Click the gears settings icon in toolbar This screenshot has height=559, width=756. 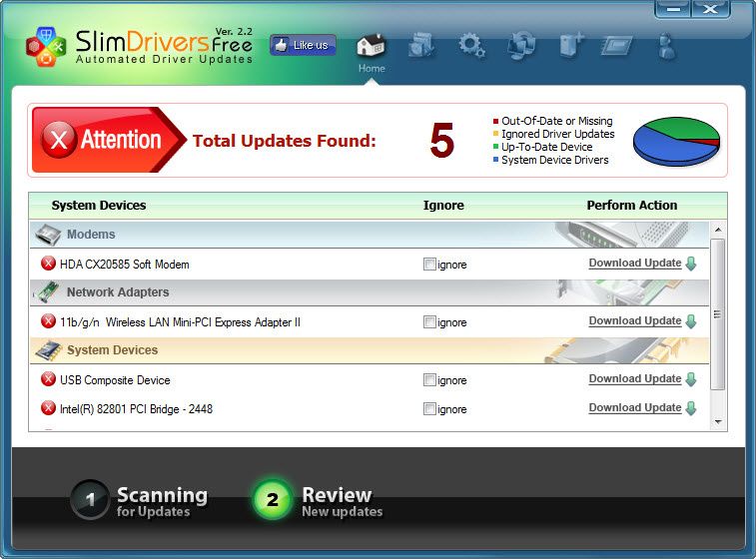[x=471, y=45]
